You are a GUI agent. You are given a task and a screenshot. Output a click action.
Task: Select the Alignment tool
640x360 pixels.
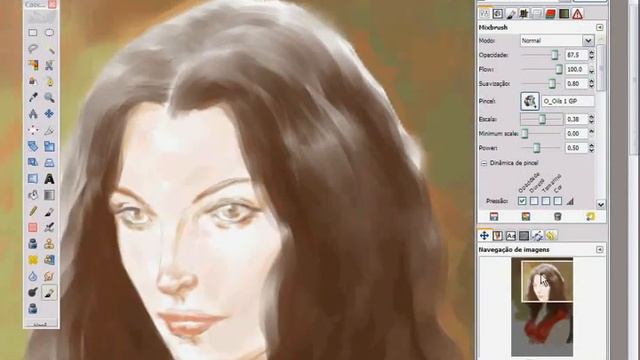33,130
